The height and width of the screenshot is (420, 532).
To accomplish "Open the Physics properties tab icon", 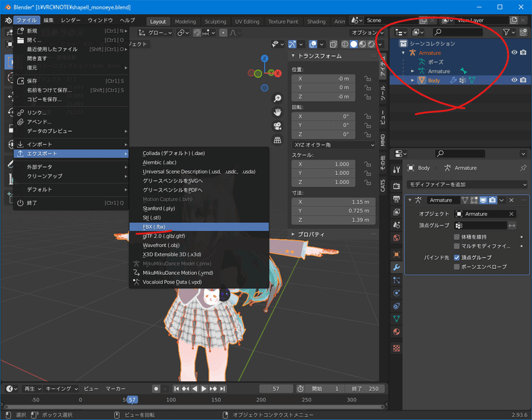I will (396, 293).
